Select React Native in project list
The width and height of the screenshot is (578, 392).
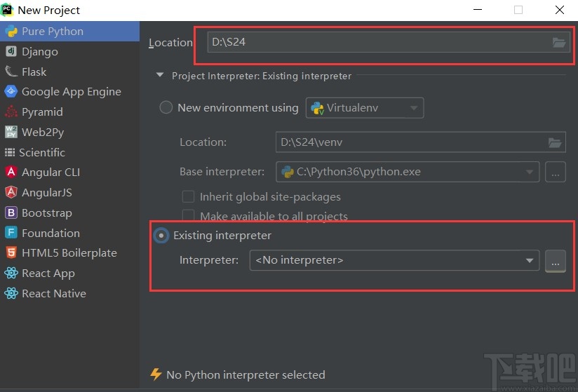[53, 293]
